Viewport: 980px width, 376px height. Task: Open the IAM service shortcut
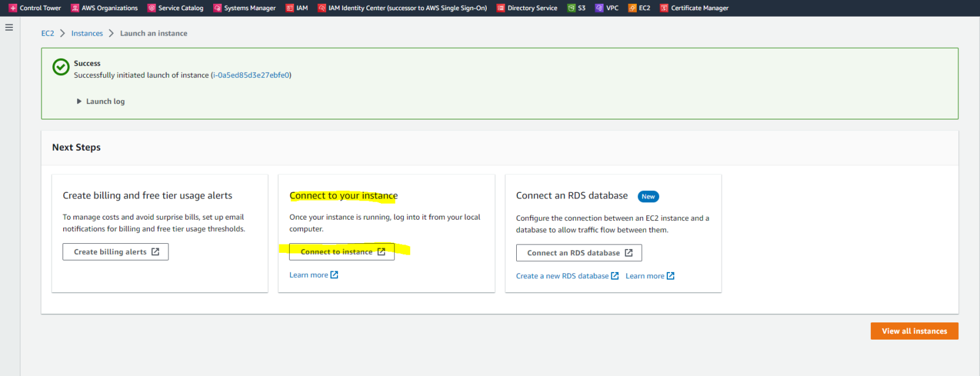coord(296,8)
